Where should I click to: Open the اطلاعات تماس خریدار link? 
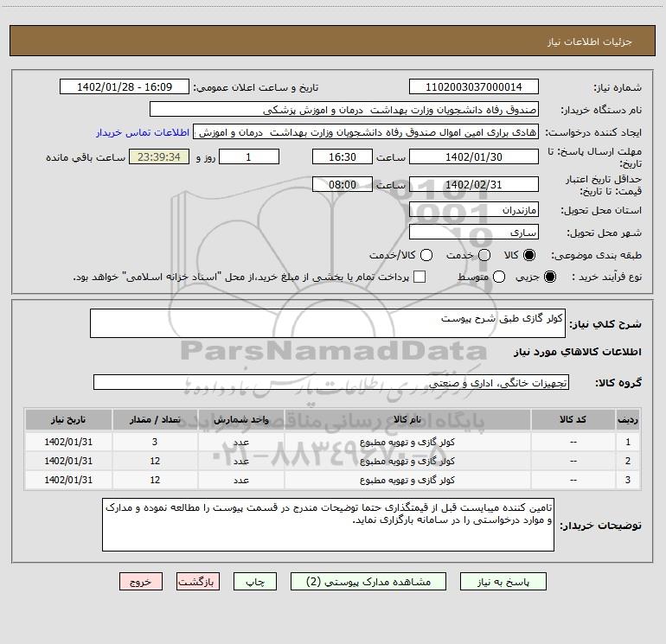point(143,132)
